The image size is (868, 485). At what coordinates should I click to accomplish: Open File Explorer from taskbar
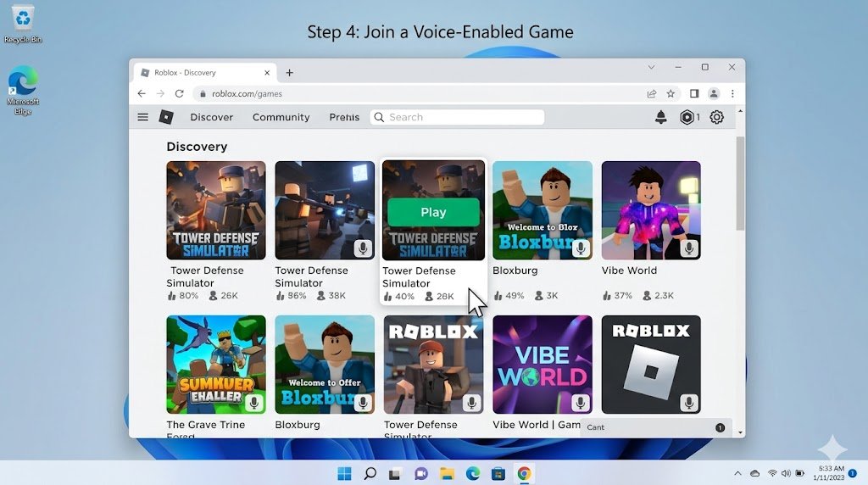(x=447, y=473)
